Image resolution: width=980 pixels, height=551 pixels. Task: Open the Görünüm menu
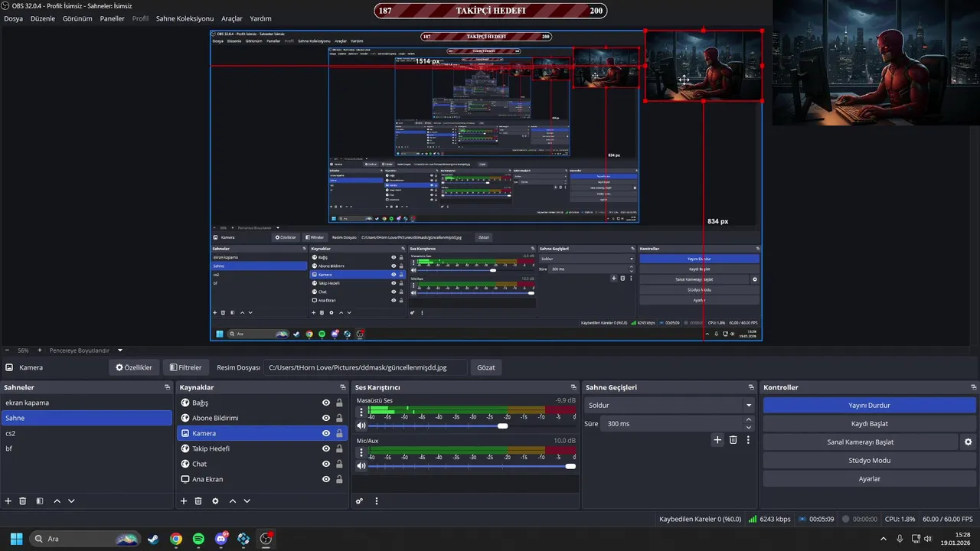tap(77, 18)
